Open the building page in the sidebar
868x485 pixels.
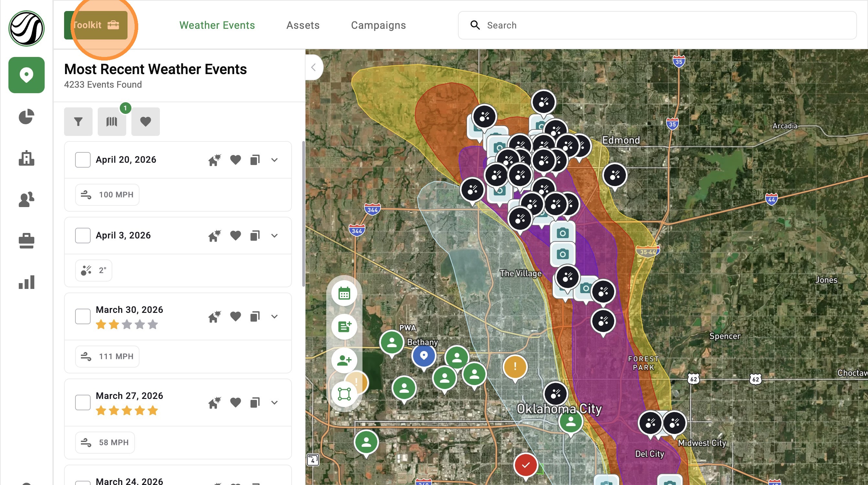click(26, 158)
